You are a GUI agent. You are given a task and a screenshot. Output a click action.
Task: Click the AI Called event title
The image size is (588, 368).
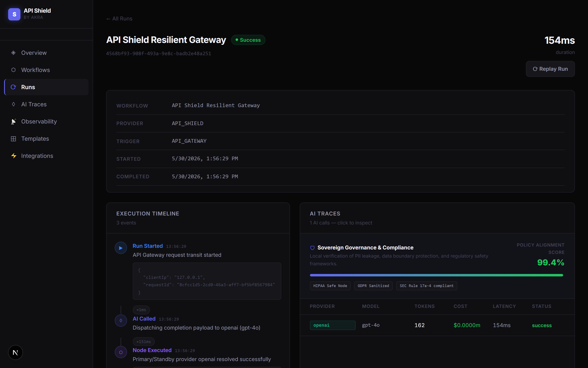point(144,319)
